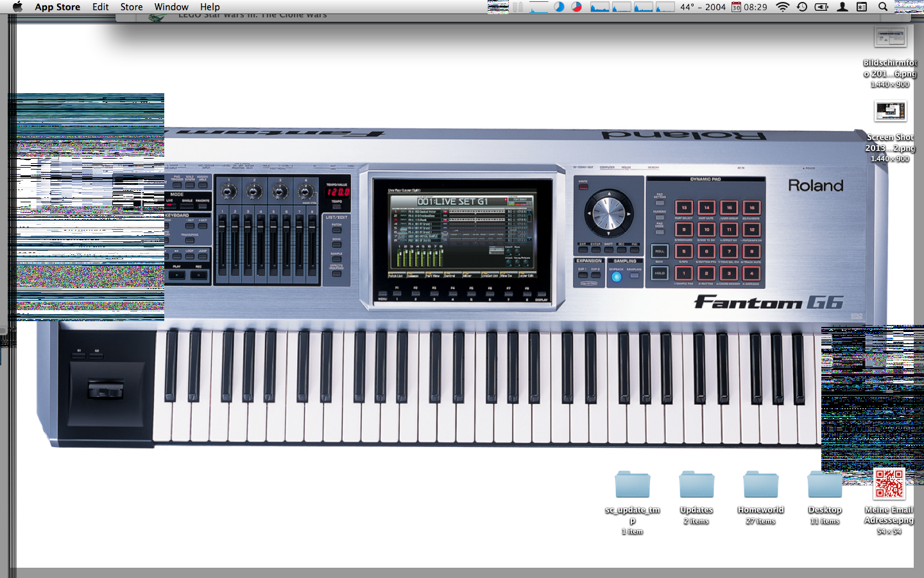Select the Desktop folder with 11 items

[825, 498]
